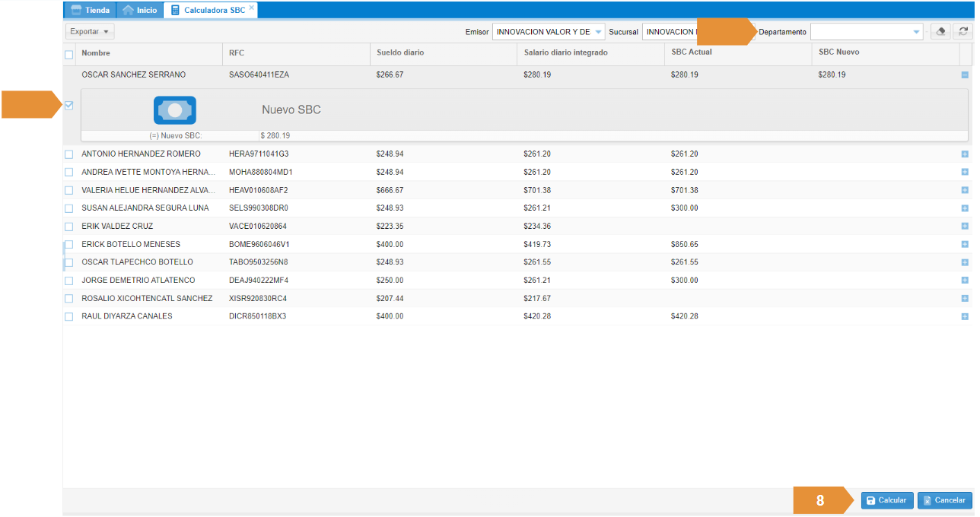The image size is (980, 517).
Task: Expand Erick Botello Meneses row plus icon
Action: [x=965, y=244]
